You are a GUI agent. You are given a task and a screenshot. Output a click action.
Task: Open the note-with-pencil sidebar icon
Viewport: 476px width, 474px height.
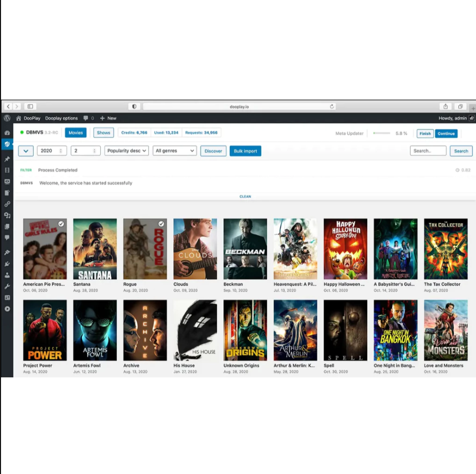coord(7,193)
